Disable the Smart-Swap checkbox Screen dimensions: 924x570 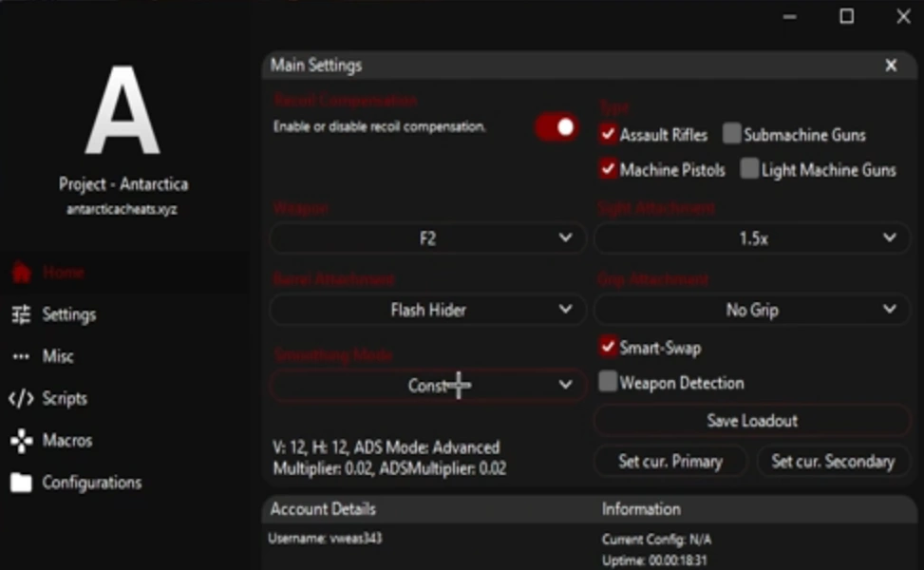pyautogui.click(x=608, y=347)
